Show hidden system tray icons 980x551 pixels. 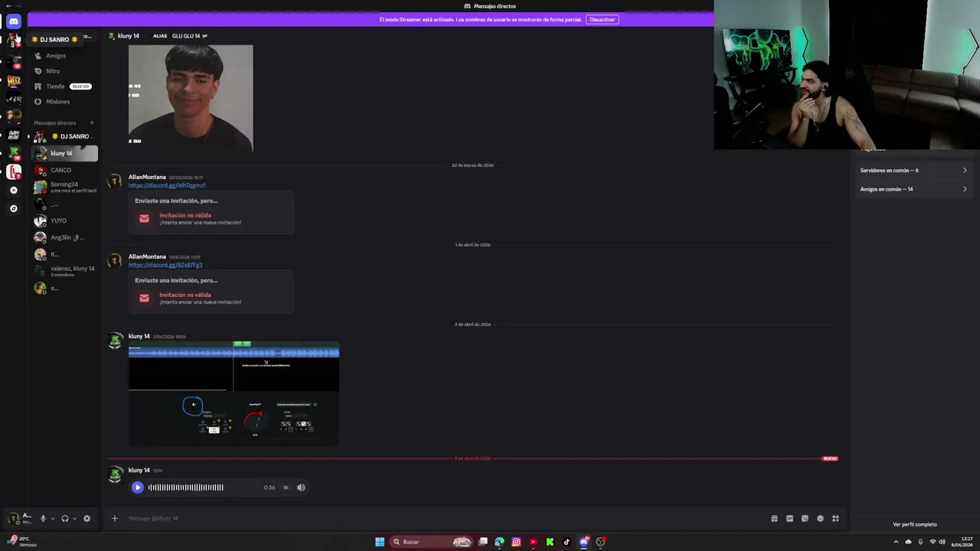click(x=896, y=542)
